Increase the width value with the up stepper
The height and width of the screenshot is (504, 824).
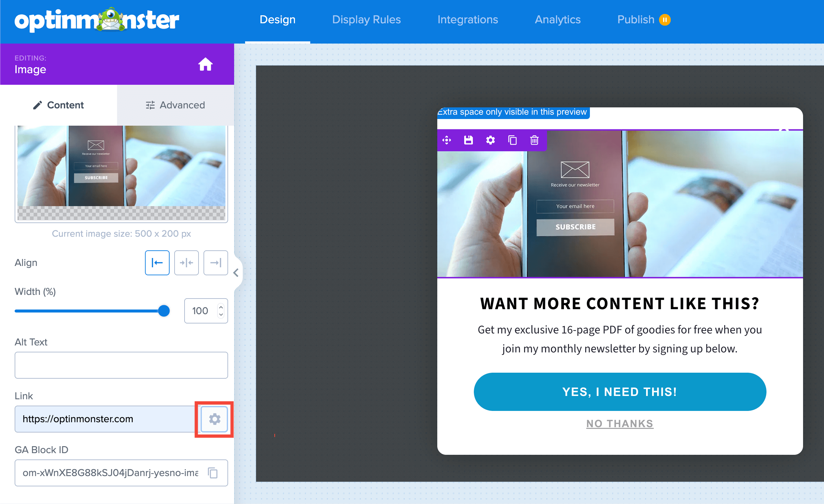pos(221,307)
